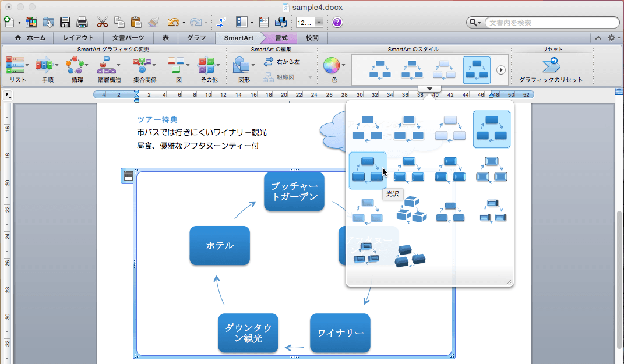Open the ribbon settings gear menu
The image size is (624, 364).
pyautogui.click(x=614, y=38)
